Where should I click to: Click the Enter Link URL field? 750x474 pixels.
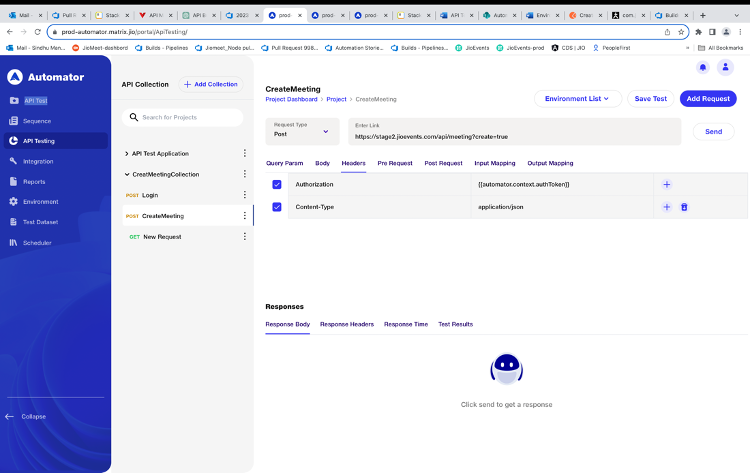(x=515, y=132)
